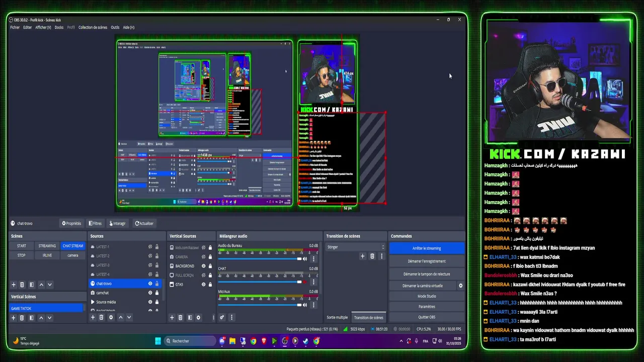Unmute the CHAT audio channel speaker
This screenshot has height=362, width=644.
coord(305,282)
